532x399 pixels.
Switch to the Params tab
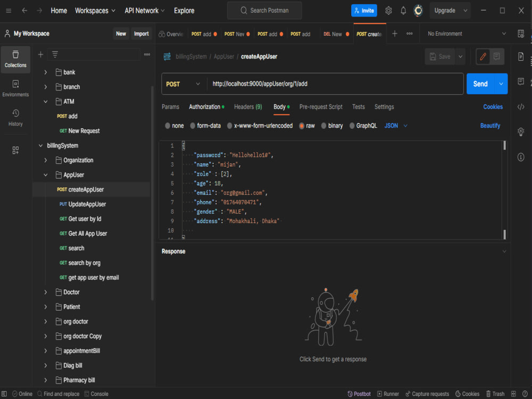(x=170, y=107)
